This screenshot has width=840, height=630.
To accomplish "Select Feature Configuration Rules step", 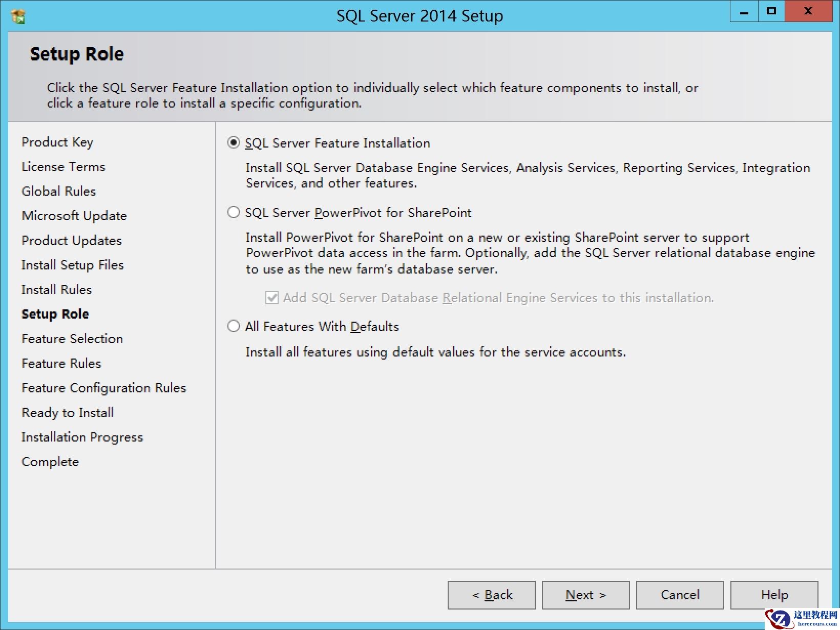I will (103, 388).
